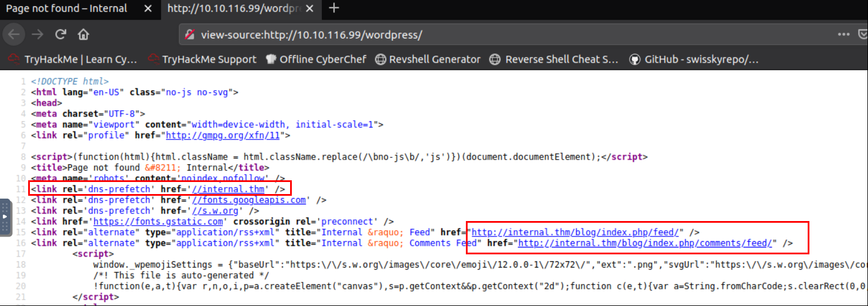Viewport: 868px width, 306px height.
Task: Click the 'Page not found' title line
Action: (x=150, y=168)
